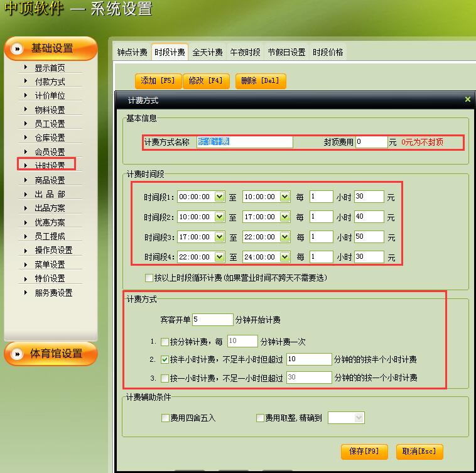Viewport: 476px width, 473px height.
Task: Click the 添加 [F5] button
Action: coord(158,81)
